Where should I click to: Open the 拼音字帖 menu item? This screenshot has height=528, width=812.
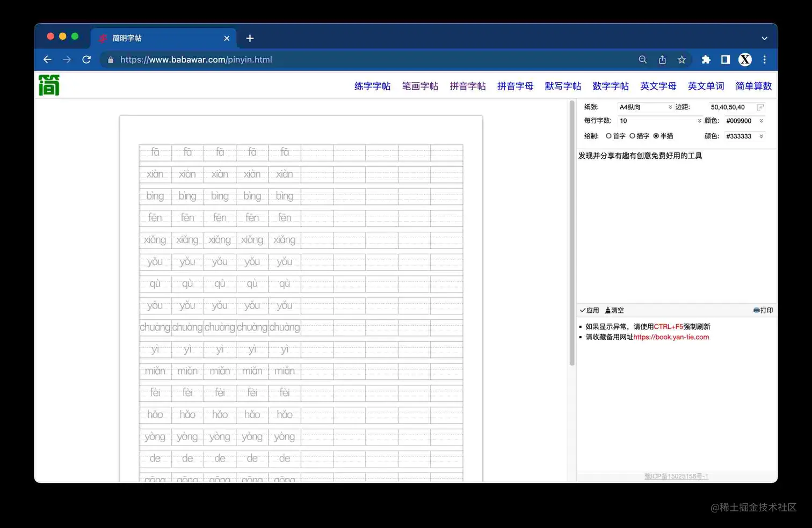[468, 86]
